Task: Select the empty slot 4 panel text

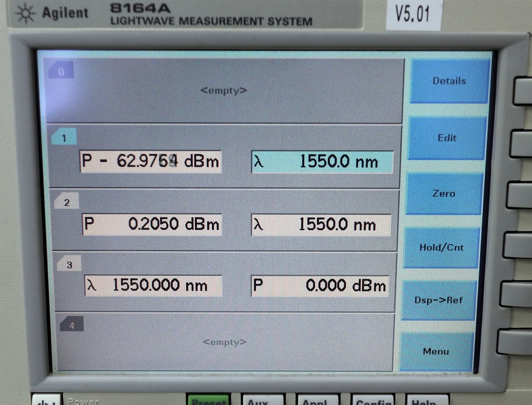Action: tap(224, 342)
